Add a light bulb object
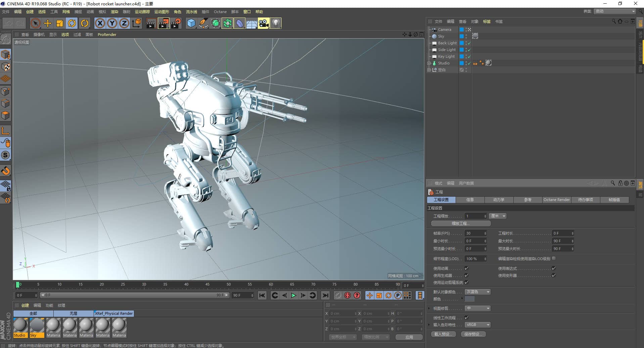644x348 pixels. click(x=276, y=23)
